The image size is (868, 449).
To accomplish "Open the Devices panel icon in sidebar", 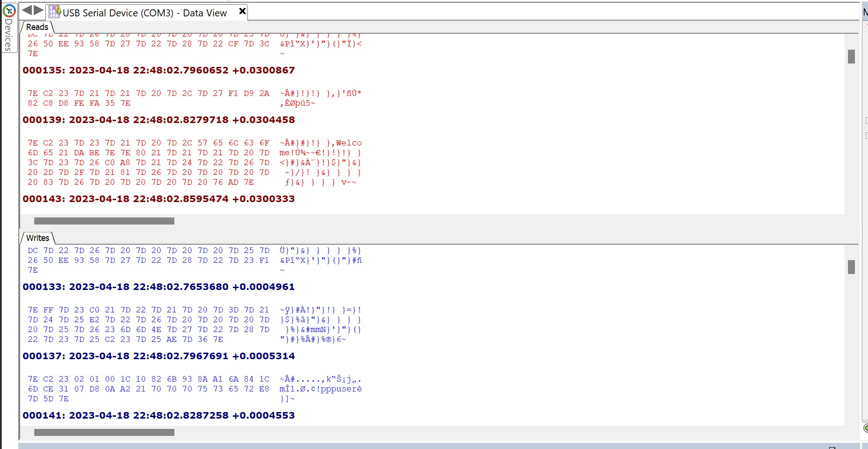I will pyautogui.click(x=9, y=10).
